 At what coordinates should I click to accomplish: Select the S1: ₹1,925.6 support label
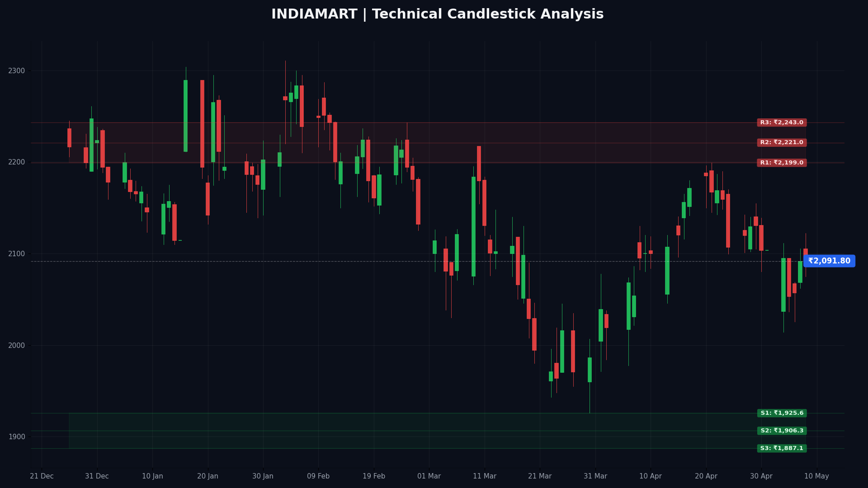click(782, 413)
